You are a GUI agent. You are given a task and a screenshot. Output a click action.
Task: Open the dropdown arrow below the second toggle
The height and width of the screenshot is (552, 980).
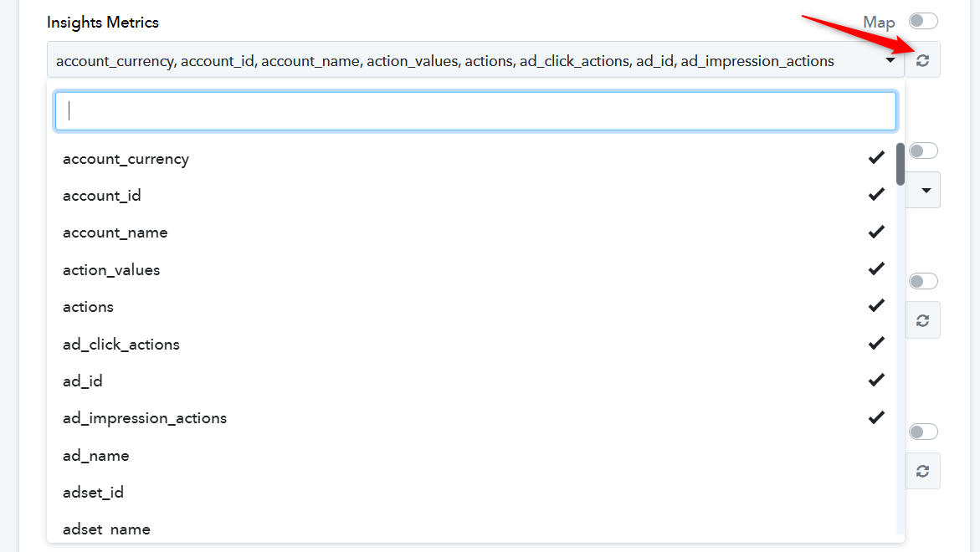[926, 191]
